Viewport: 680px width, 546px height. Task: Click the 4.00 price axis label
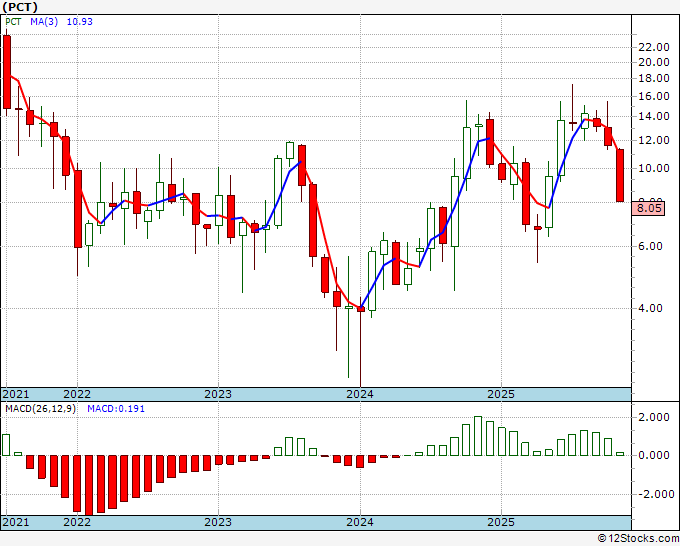click(650, 308)
